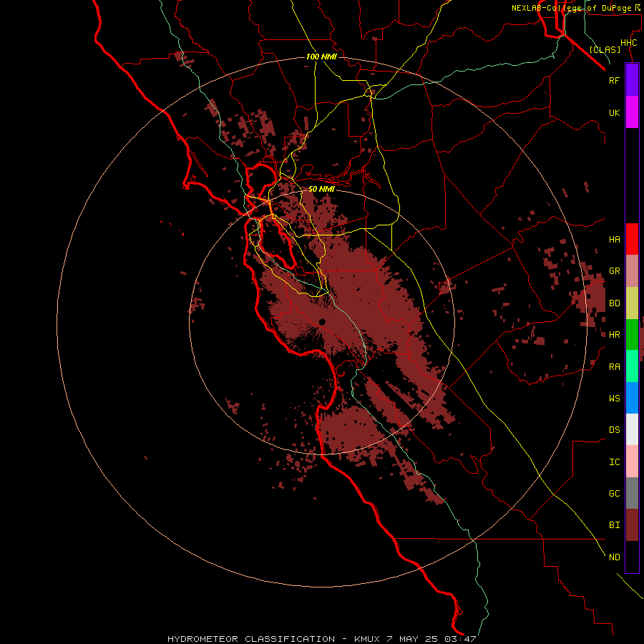The width and height of the screenshot is (644, 644).
Task: Pick the dark green HR swatch
Action: 632,335
